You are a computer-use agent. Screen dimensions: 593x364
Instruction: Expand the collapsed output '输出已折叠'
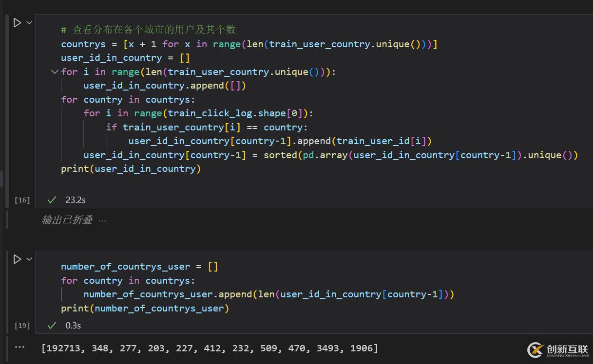tap(67, 220)
